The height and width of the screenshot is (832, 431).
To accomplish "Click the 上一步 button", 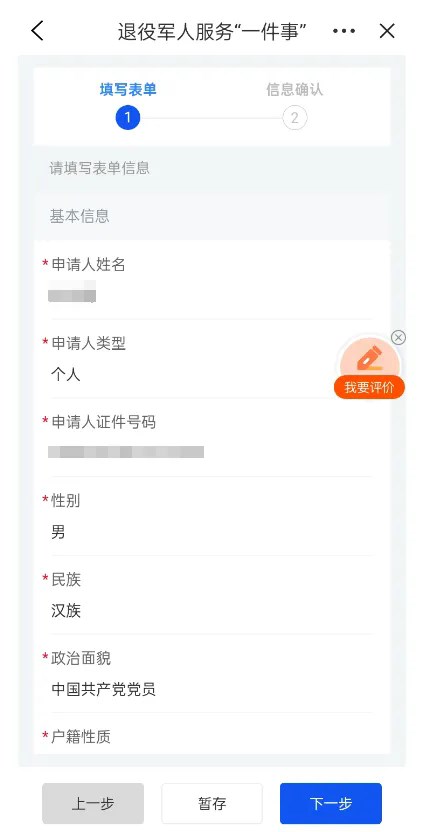I will coord(93,803).
